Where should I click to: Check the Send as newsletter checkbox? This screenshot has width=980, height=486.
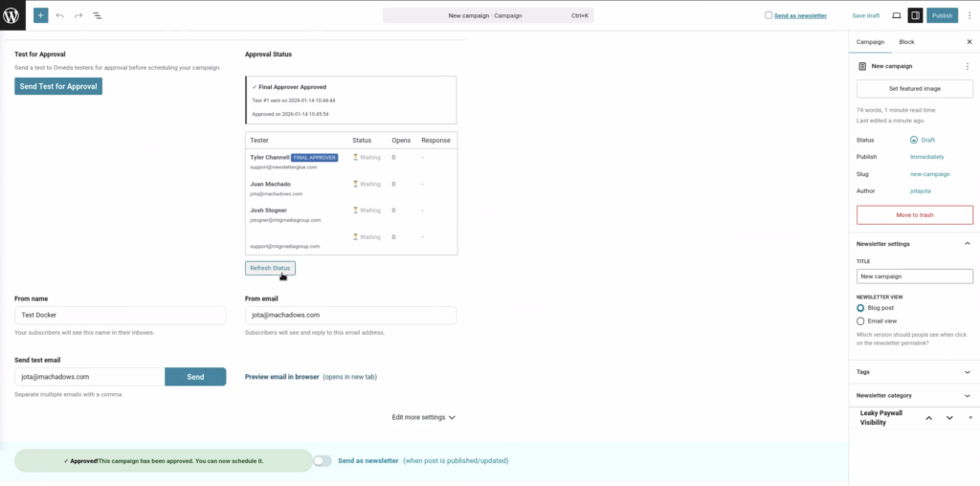(768, 15)
